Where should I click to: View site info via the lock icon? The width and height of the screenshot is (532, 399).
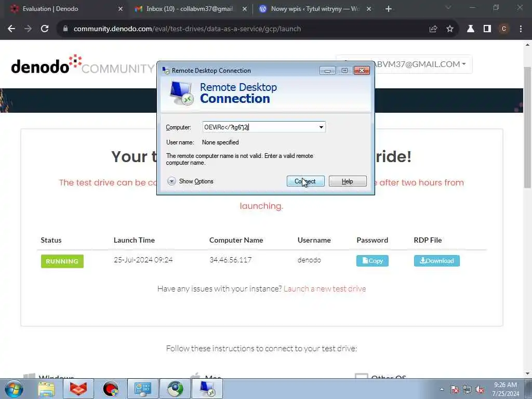click(x=65, y=29)
